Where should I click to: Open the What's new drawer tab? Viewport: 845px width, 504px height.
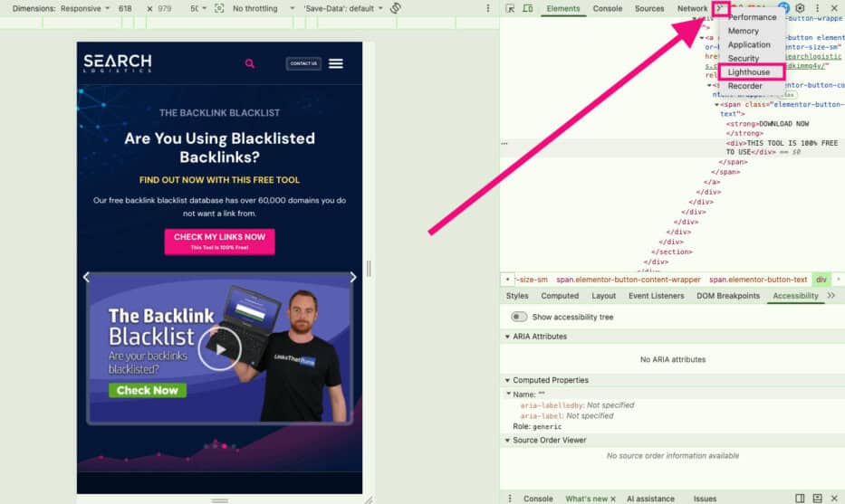click(x=586, y=499)
